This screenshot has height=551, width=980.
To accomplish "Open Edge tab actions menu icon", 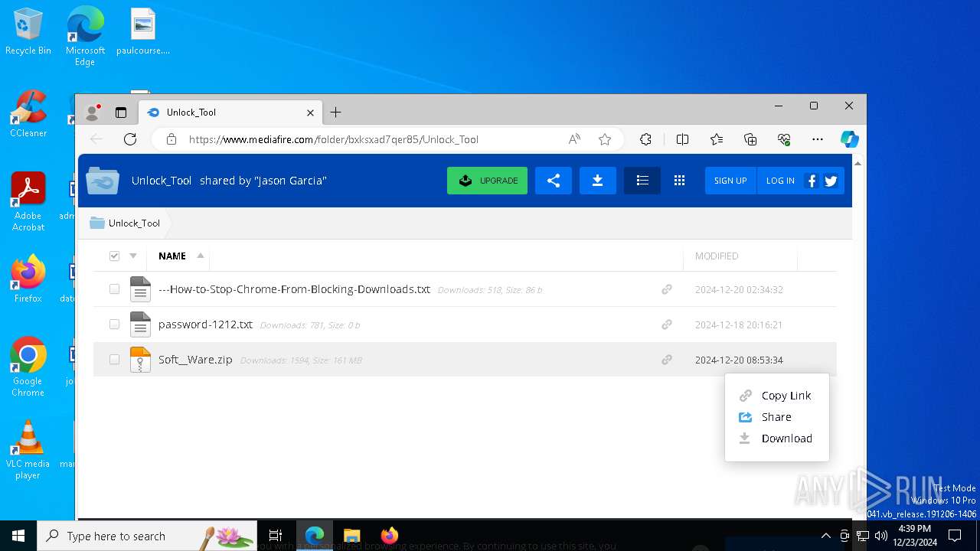I will point(121,112).
